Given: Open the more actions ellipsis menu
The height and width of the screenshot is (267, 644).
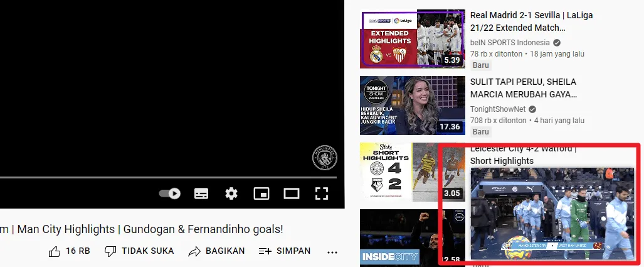Looking at the screenshot, I should (332, 252).
